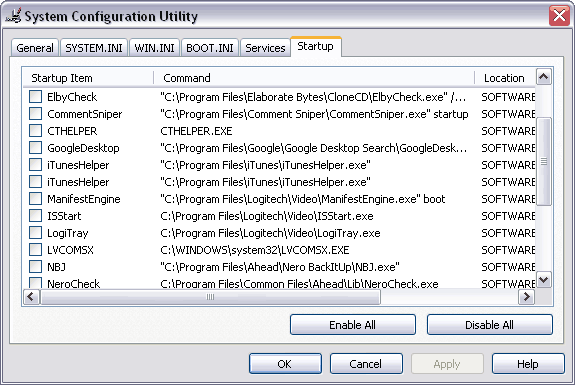Select the ElbyCheck item name
This screenshot has width=575, height=385.
[72, 97]
